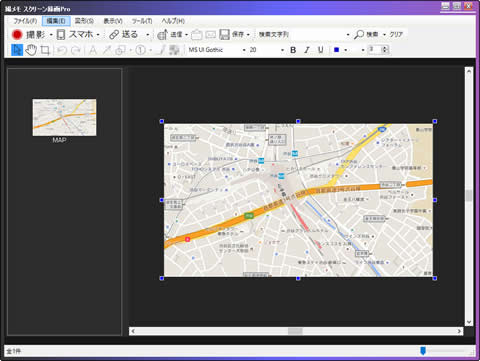This screenshot has height=361, width=480.
Task: Open the ファイル(F) menu
Action: 25,21
